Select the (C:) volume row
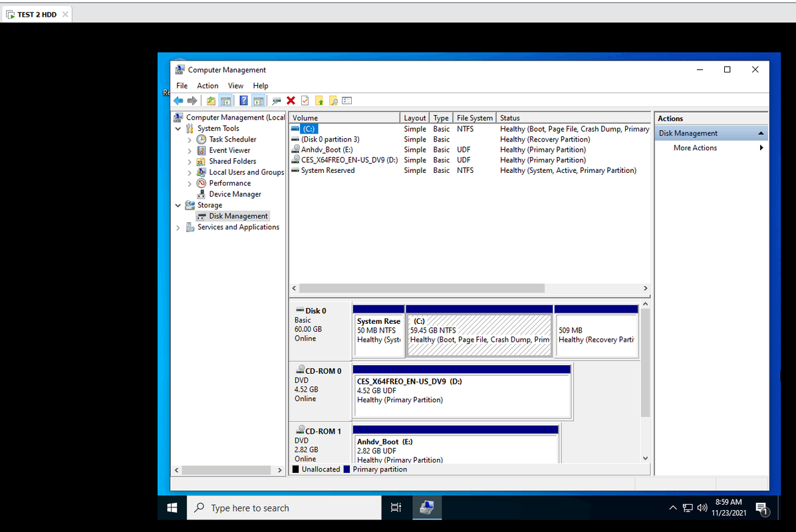The height and width of the screenshot is (532, 796). (469, 129)
